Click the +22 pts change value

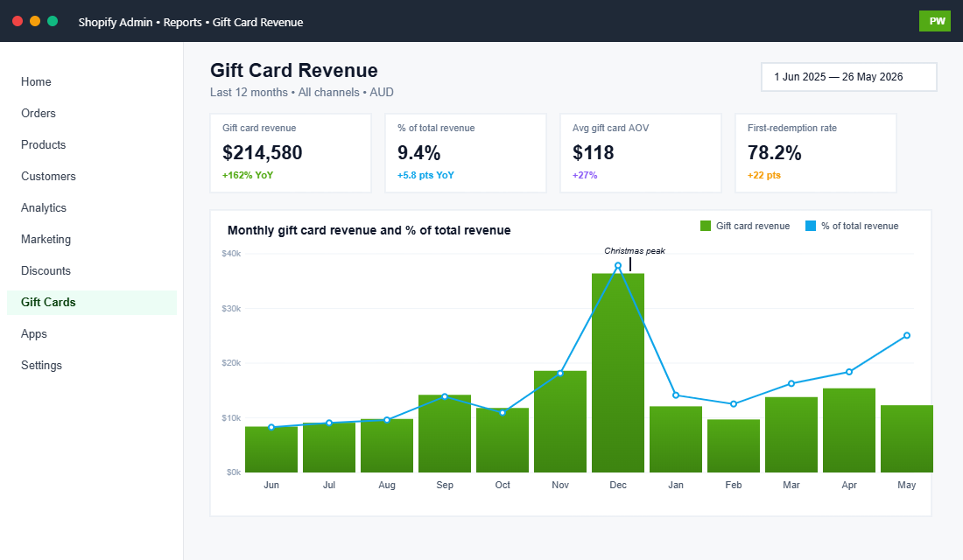(764, 175)
